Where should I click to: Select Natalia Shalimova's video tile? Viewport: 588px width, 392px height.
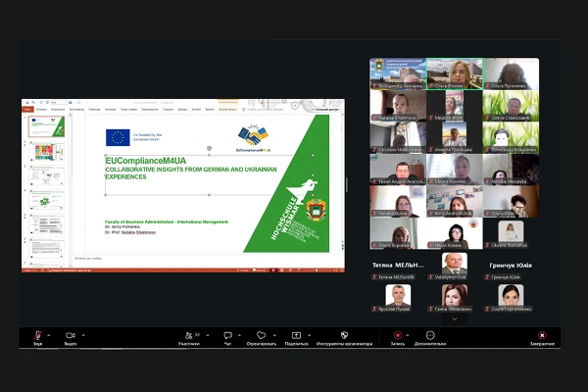(397, 107)
